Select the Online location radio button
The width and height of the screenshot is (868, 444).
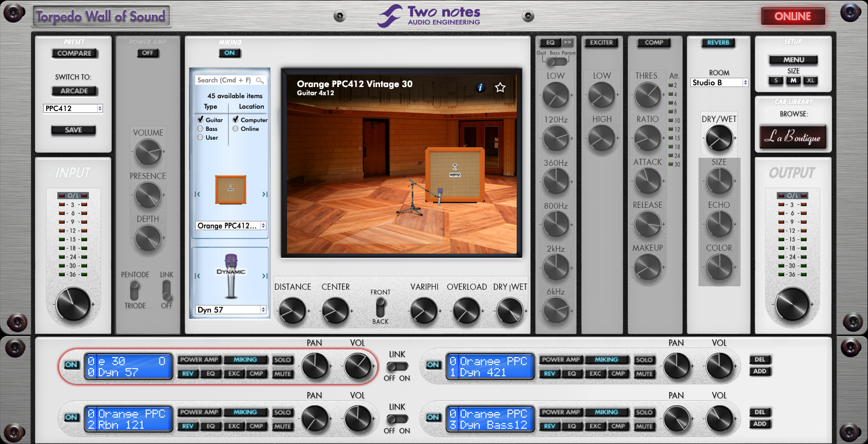pyautogui.click(x=236, y=129)
